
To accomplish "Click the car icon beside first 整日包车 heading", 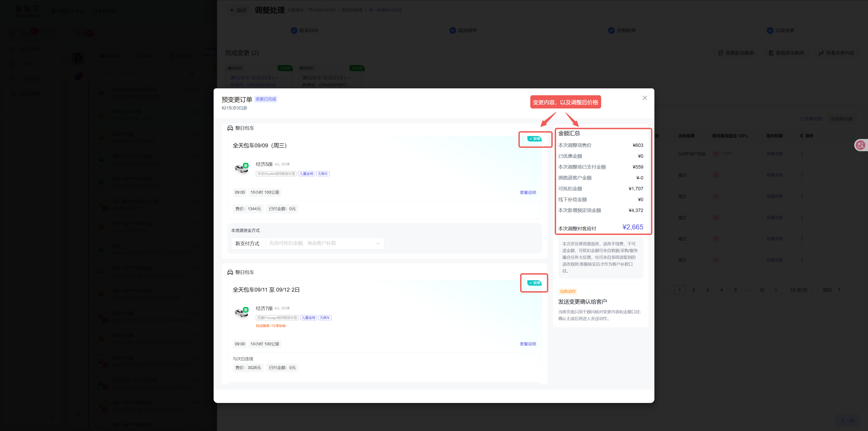I will (230, 128).
